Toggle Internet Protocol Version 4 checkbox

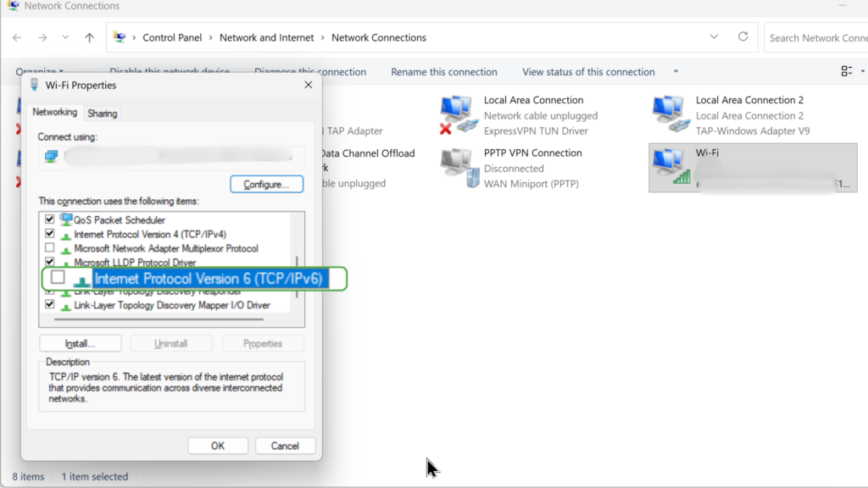[50, 234]
